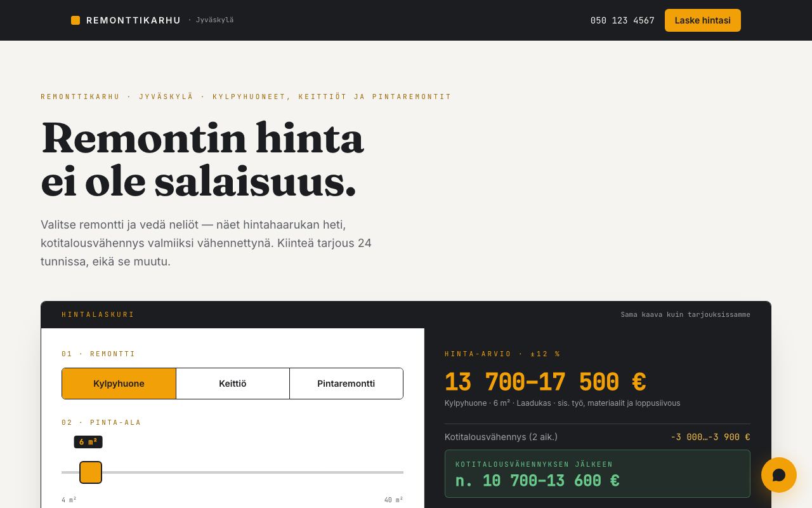Call the 050 123 4567 phone number

coord(622,20)
